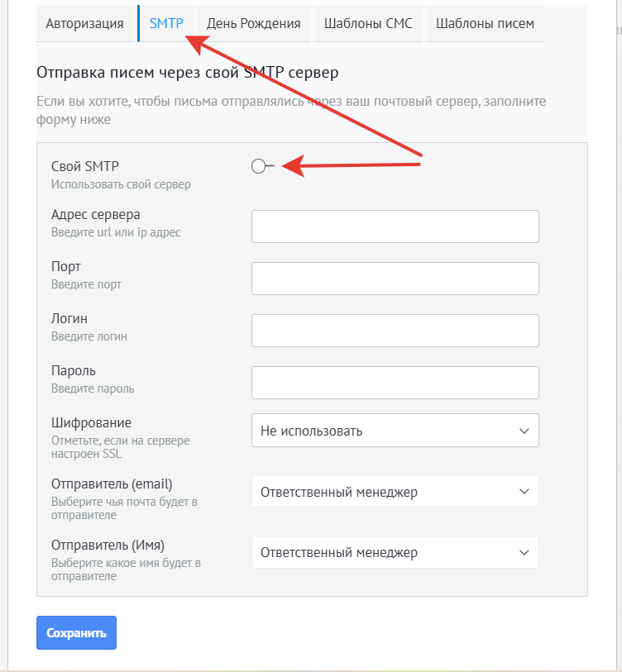Click the Отправитель (email) label

[x=112, y=484]
